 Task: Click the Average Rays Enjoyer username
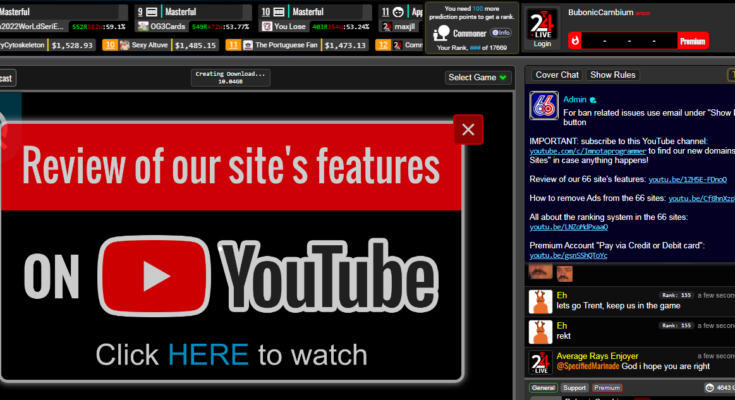[x=597, y=356]
